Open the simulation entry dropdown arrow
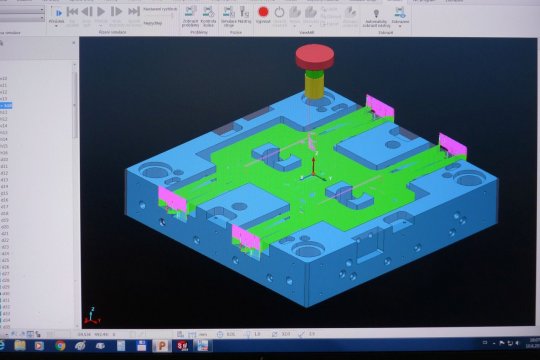 [x=56, y=26]
